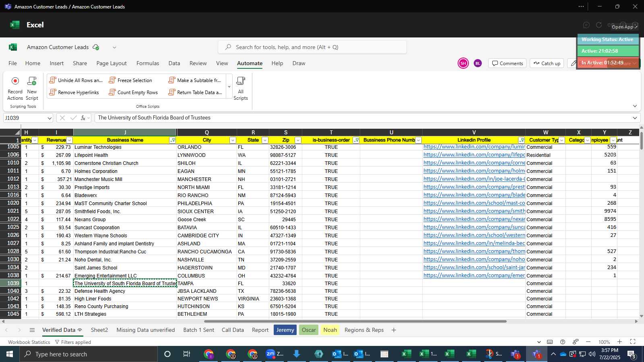Run Unhide All Rows script
The height and width of the screenshot is (362, 644).
76,80
